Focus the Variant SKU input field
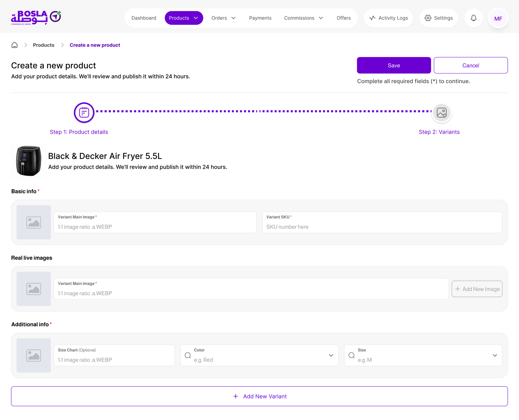The height and width of the screenshot is (420, 519). (x=382, y=222)
